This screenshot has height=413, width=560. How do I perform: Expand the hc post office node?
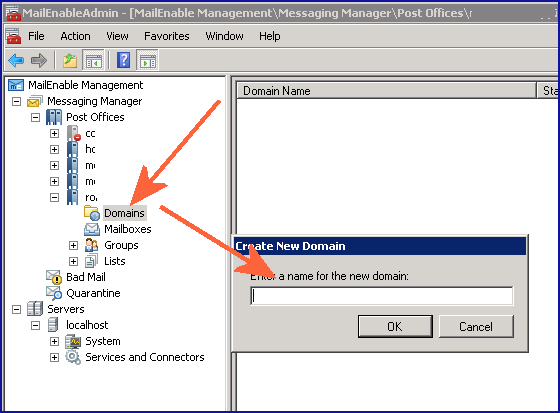[54, 149]
